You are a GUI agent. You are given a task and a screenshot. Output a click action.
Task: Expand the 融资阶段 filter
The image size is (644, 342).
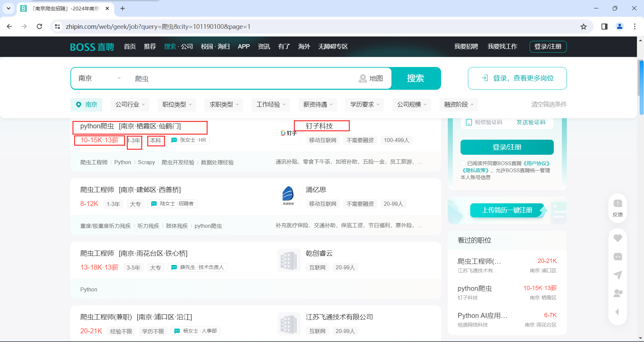point(459,105)
